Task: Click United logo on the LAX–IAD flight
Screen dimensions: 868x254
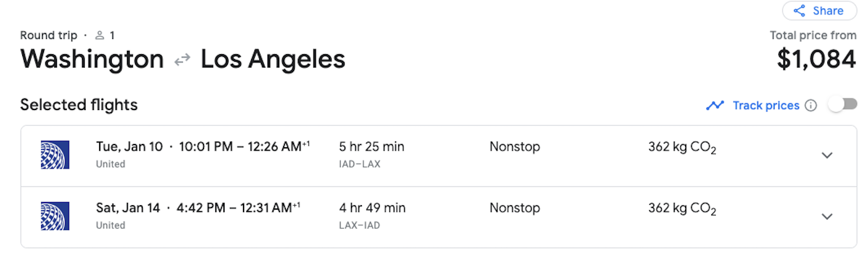Action: [55, 216]
